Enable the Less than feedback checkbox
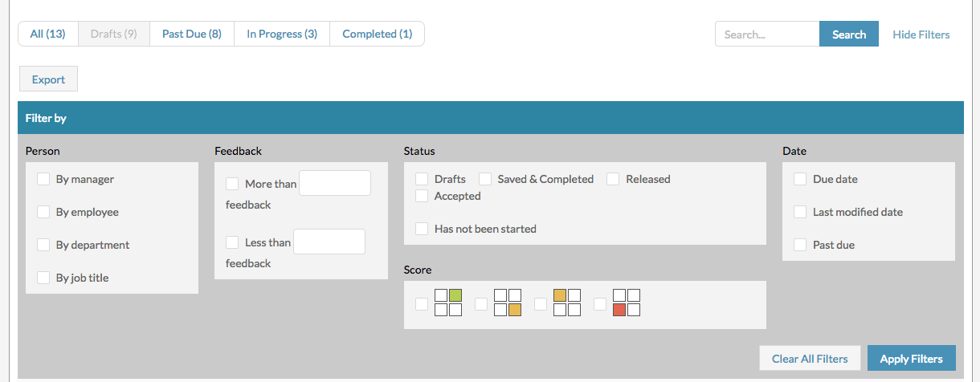The image size is (980, 382). (x=232, y=242)
